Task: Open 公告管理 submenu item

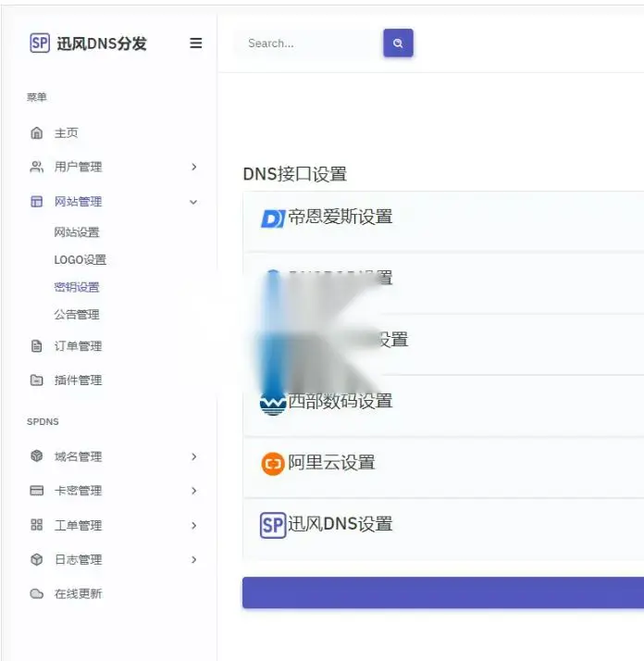Action: point(77,315)
